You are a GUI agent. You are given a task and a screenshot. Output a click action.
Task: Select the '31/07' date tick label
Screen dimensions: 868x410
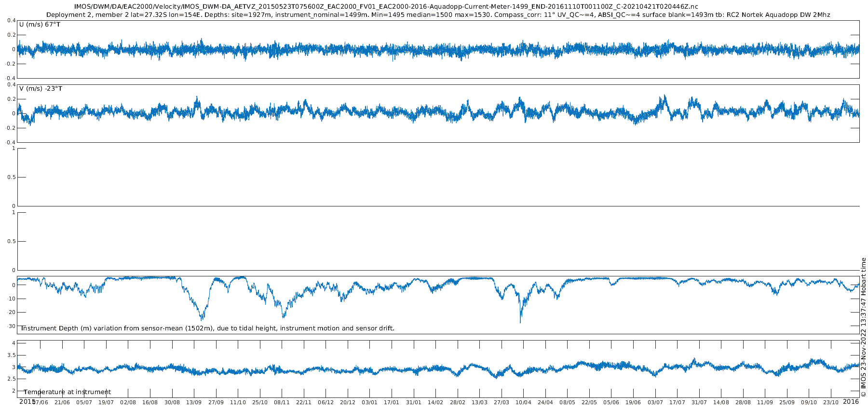(699, 402)
